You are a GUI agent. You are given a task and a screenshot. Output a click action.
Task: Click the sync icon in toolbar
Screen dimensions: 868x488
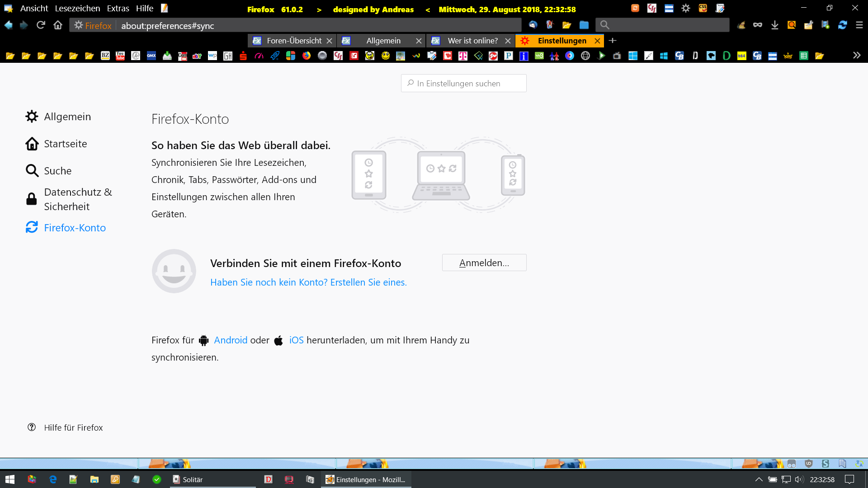coord(842,25)
